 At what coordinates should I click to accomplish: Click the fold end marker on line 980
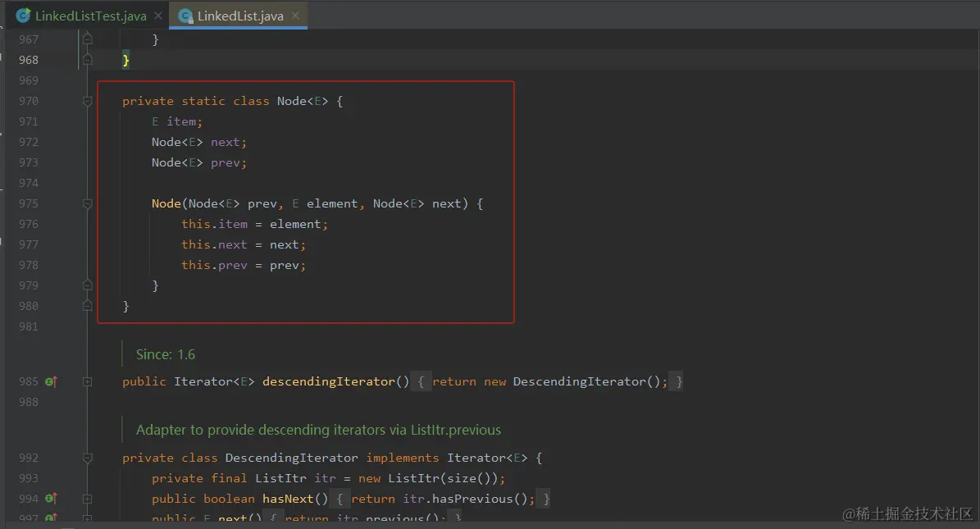click(88, 306)
